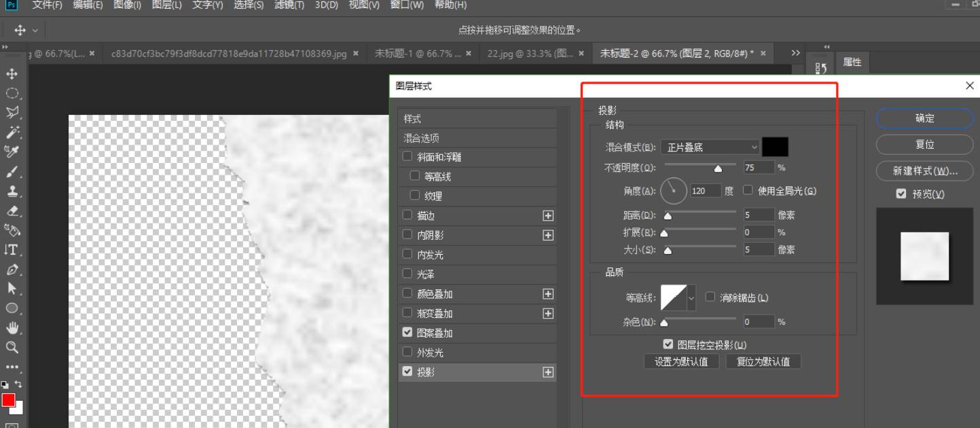The width and height of the screenshot is (980, 428).
Task: Add another 投影 effect with plus icon
Action: coord(548,372)
